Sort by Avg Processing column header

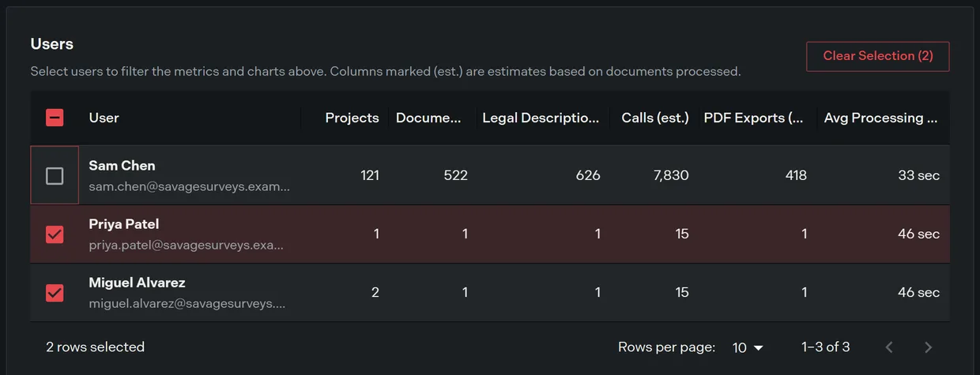(881, 118)
